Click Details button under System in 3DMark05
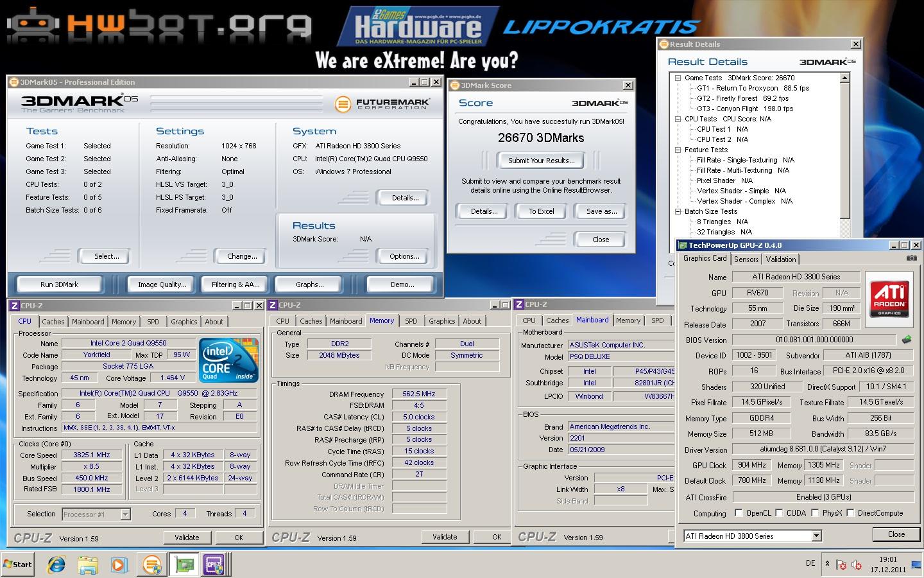 [405, 198]
